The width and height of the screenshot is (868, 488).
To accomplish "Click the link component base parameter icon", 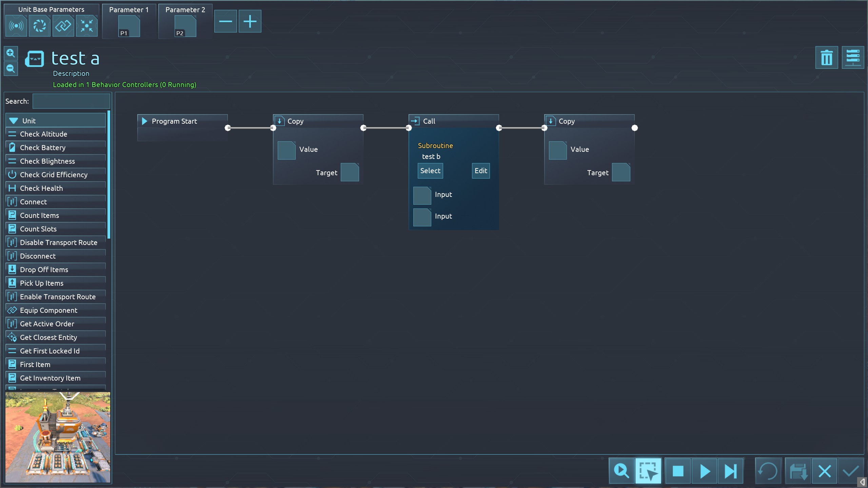I will pyautogui.click(x=63, y=26).
